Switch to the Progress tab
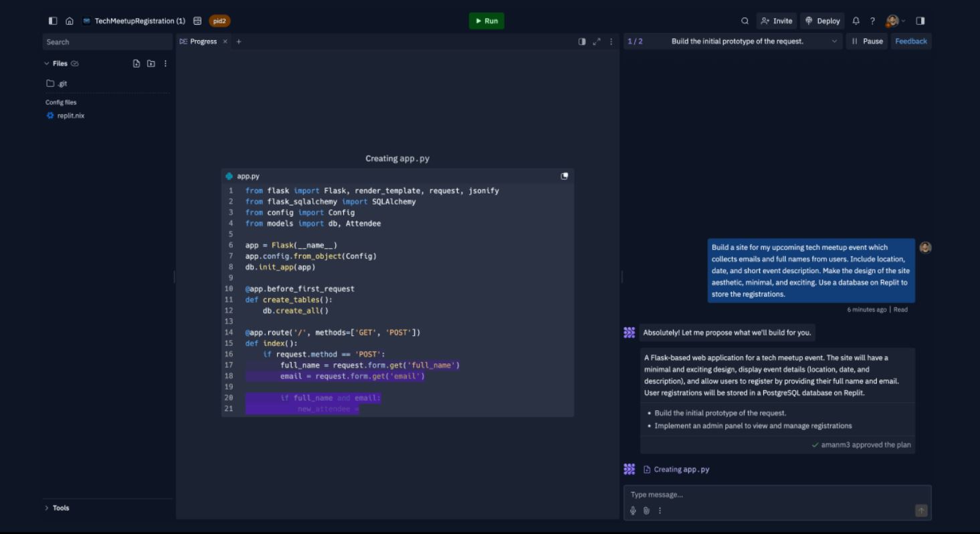 199,41
